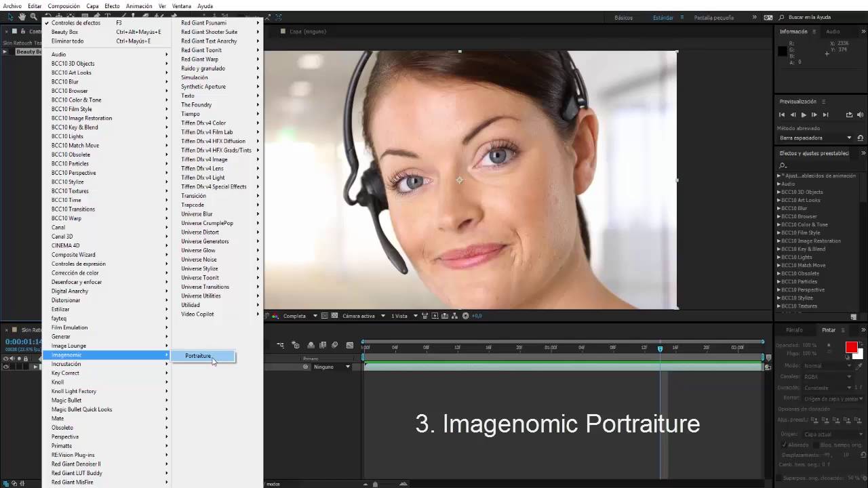868x488 pixels.
Task: Select the Selection arrow tool
Action: click(10, 16)
